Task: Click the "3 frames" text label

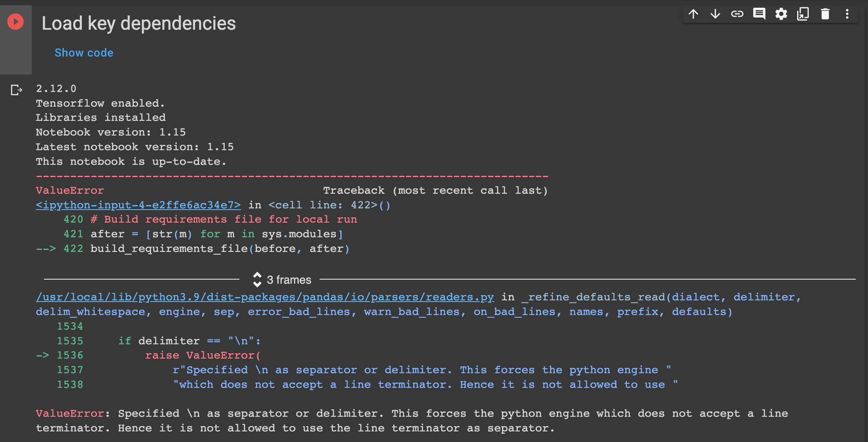Action: coord(288,280)
